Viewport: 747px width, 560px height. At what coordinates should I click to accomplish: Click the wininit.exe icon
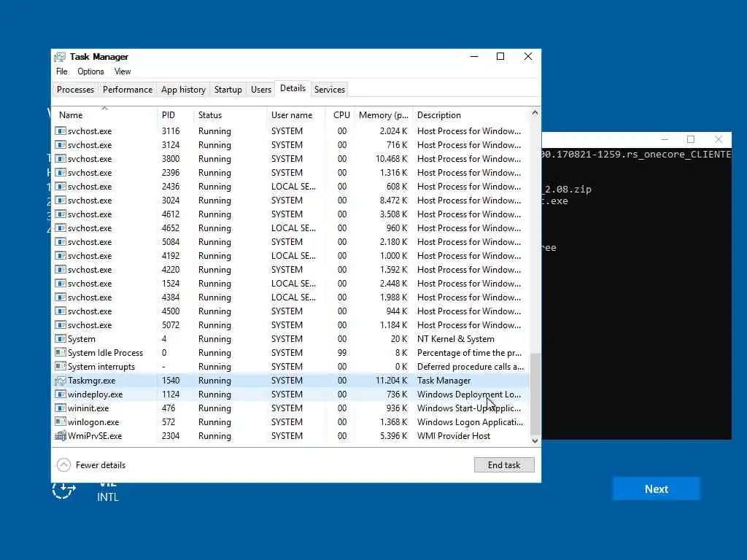[x=60, y=408]
